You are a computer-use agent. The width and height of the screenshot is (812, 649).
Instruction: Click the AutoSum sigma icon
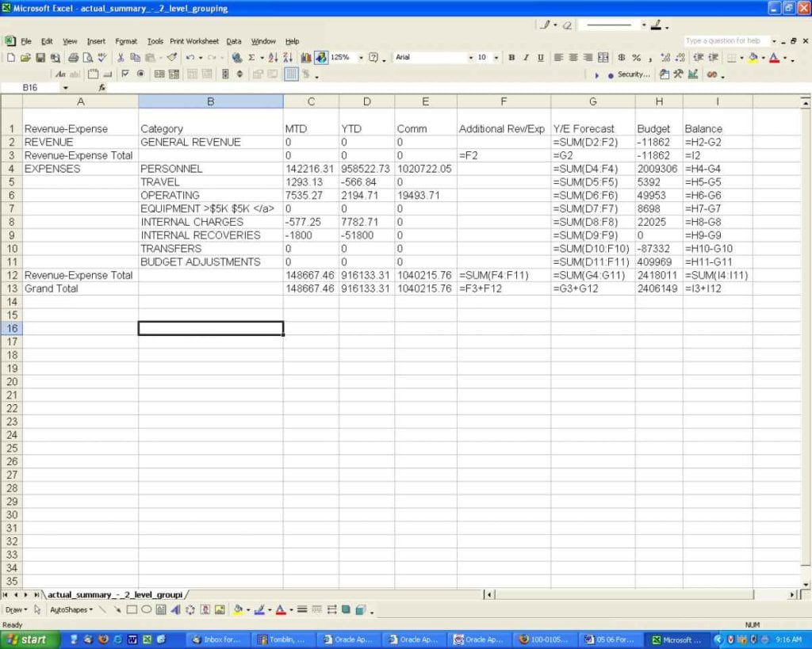pyautogui.click(x=251, y=58)
